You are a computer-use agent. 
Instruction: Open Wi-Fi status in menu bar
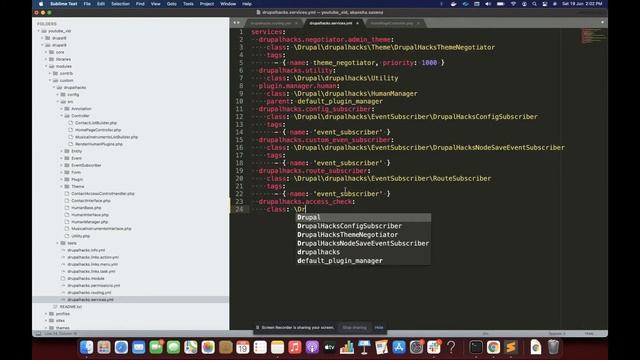[x=513, y=4]
